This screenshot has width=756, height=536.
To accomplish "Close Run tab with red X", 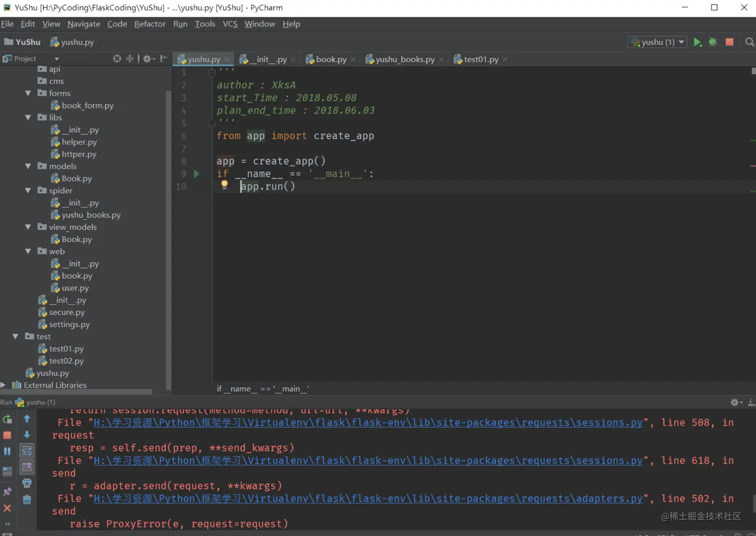I will (x=7, y=508).
